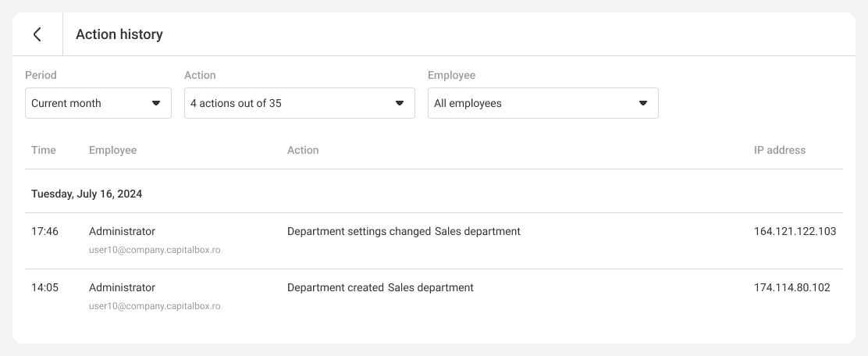Click the Period dropdown caret arrow

[156, 103]
